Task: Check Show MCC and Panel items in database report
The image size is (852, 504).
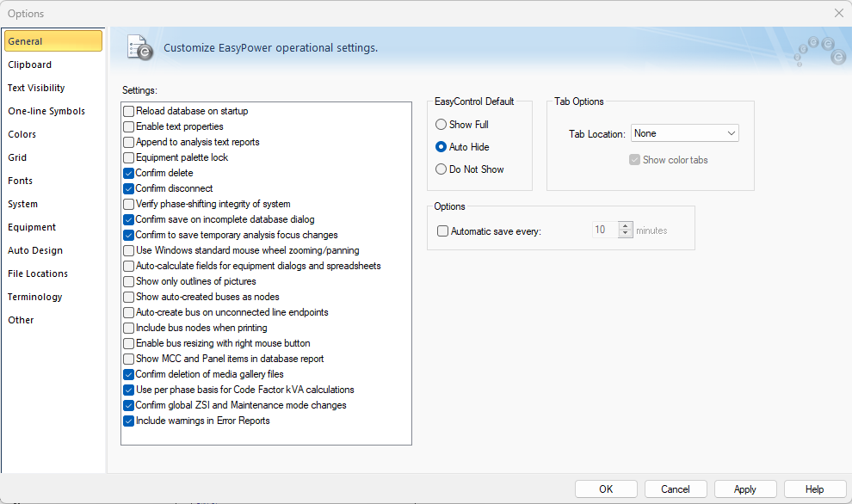Action: click(129, 359)
